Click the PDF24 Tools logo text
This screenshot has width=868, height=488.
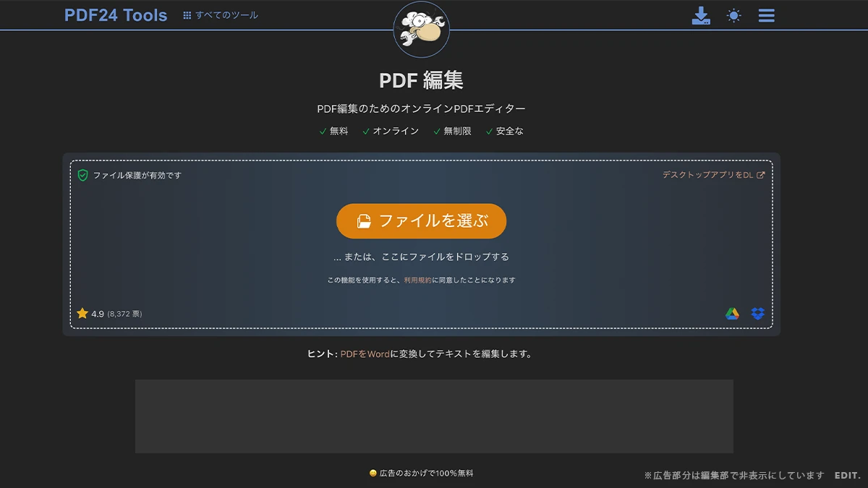(x=116, y=15)
